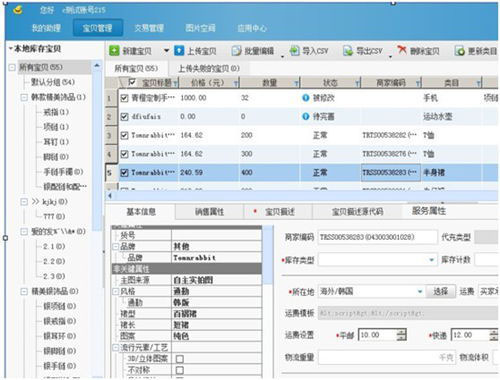The height and width of the screenshot is (380, 500).
Task: Collapse the 韩款精美饰品 tree node
Action: [24, 97]
